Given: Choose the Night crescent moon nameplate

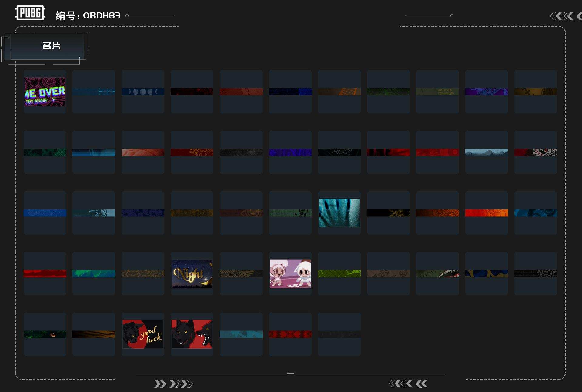Looking at the screenshot, I should pyautogui.click(x=192, y=273).
